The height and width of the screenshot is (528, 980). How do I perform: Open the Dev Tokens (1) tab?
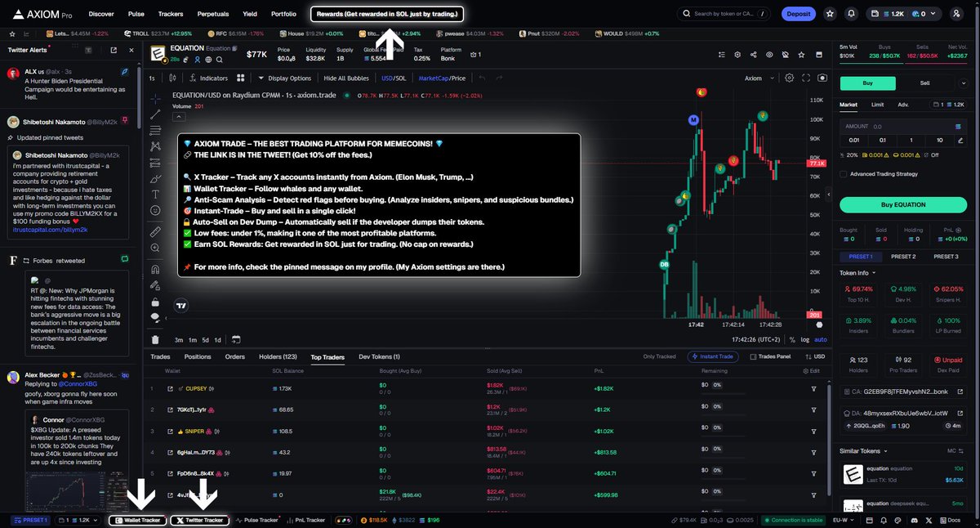[x=379, y=357]
